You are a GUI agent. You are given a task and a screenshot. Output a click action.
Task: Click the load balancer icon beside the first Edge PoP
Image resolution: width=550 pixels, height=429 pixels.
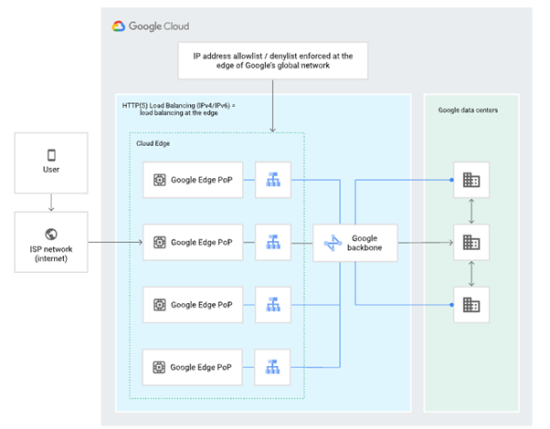point(273,179)
